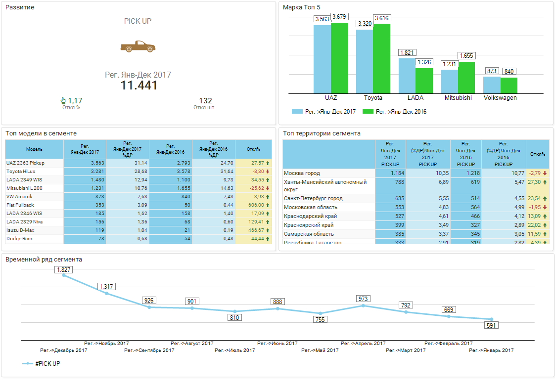Click the brown pickup truck icon
This screenshot has width=555, height=392.
click(138, 46)
